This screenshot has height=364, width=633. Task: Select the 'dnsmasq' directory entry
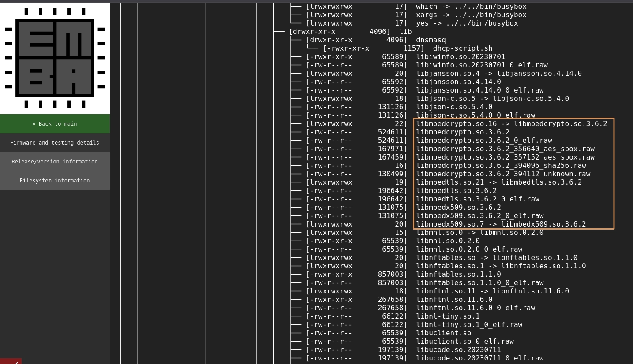click(431, 40)
